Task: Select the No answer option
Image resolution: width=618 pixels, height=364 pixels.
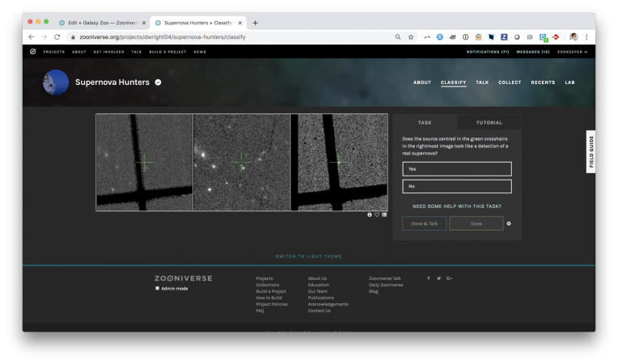Action: 457,187
